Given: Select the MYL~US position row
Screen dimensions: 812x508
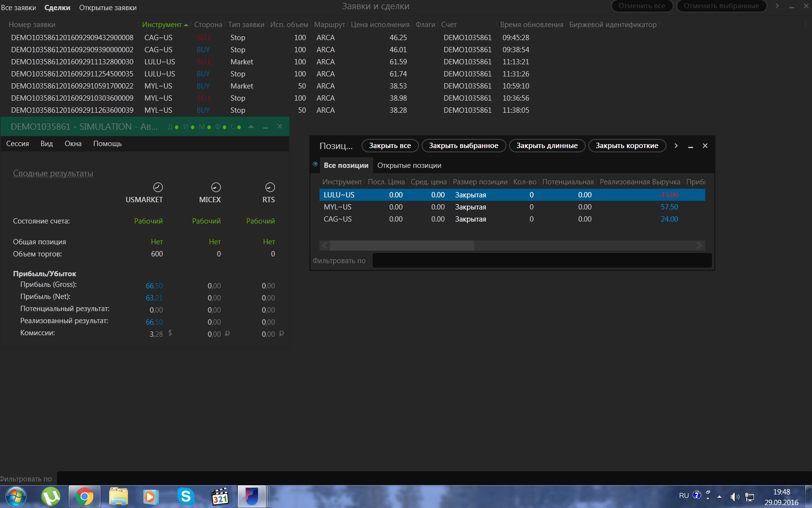Looking at the screenshot, I should [x=512, y=207].
